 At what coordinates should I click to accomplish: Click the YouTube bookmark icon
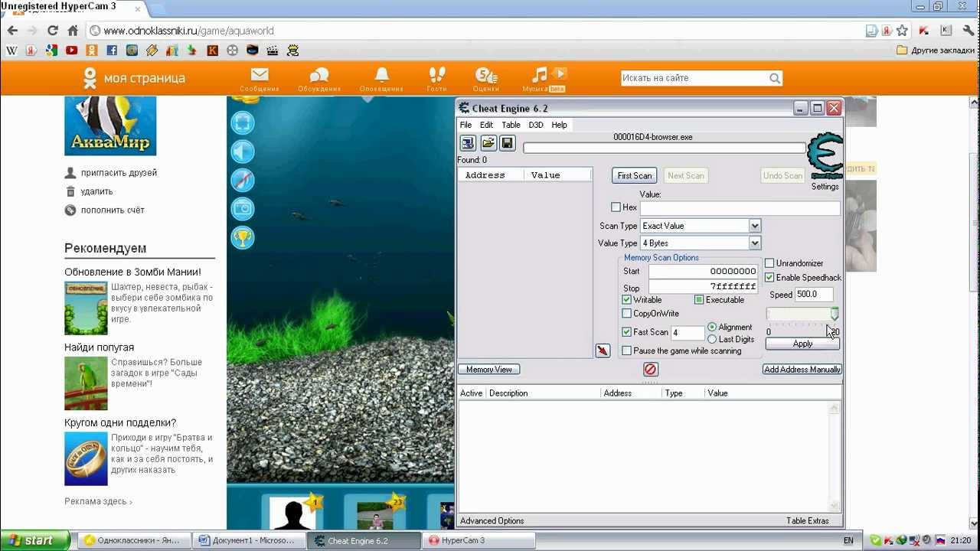[x=71, y=51]
